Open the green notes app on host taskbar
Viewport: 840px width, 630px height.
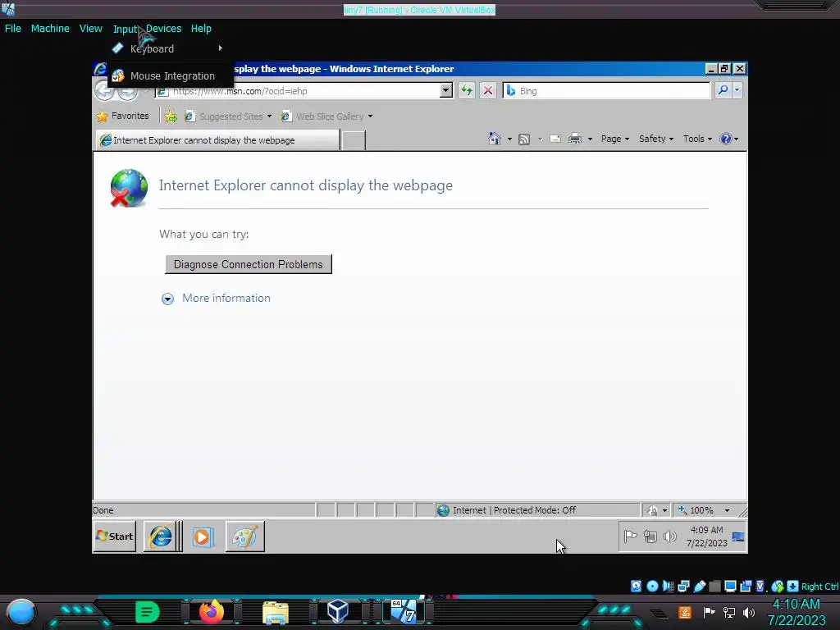click(148, 612)
